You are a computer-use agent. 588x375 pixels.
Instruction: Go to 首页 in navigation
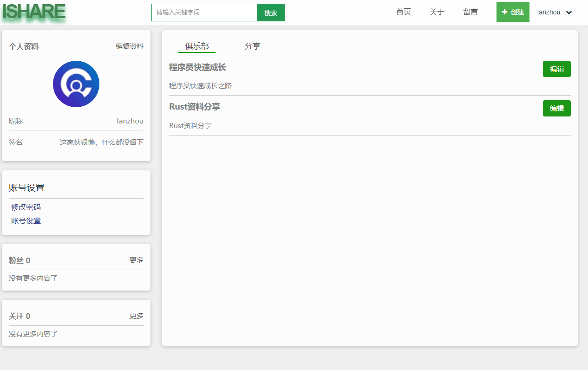click(x=404, y=12)
